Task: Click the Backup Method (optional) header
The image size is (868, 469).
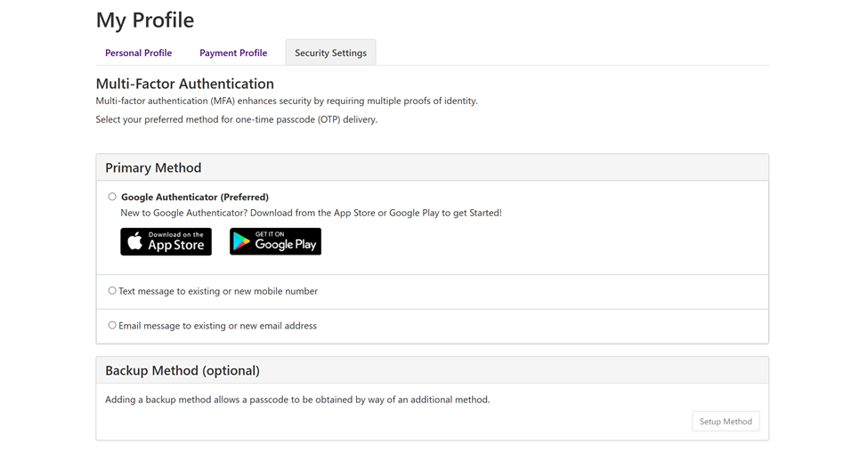Action: click(x=433, y=370)
